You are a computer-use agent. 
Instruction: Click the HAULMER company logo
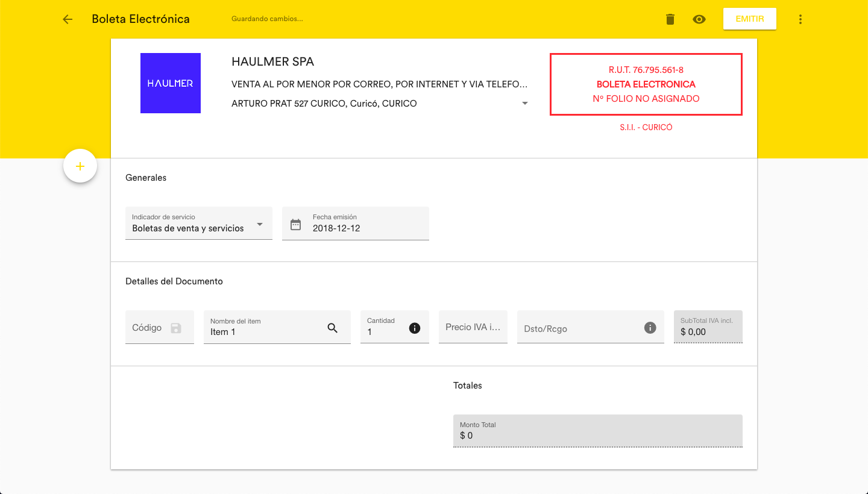[171, 83]
